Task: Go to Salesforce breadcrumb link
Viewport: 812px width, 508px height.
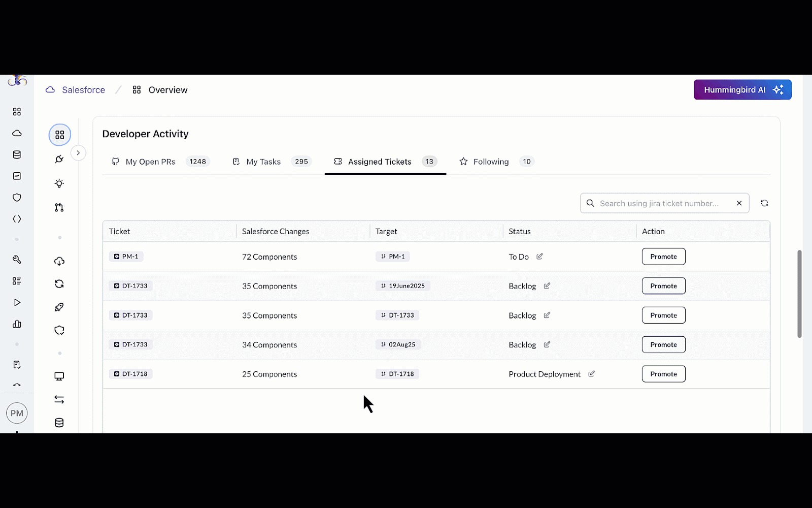Action: 83,90
